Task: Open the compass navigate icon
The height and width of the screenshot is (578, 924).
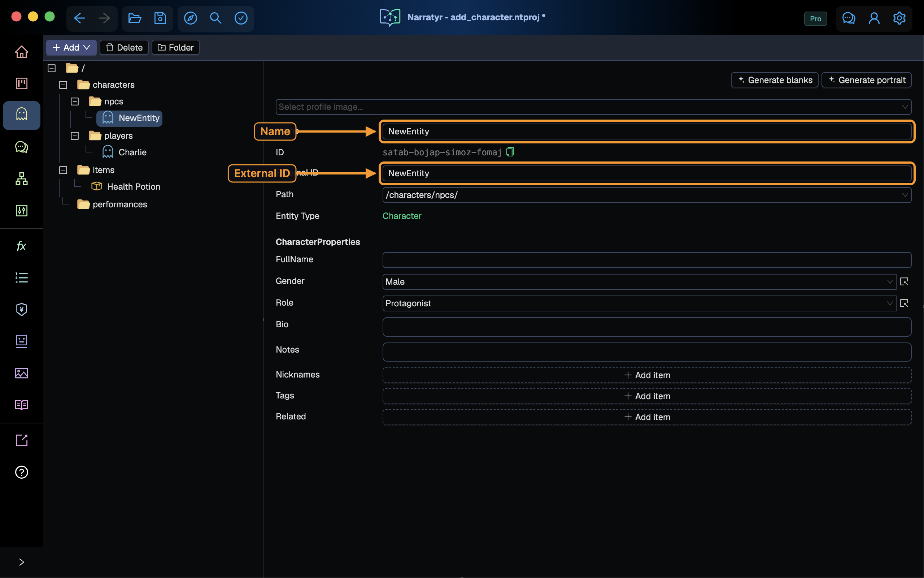Action: click(x=191, y=18)
